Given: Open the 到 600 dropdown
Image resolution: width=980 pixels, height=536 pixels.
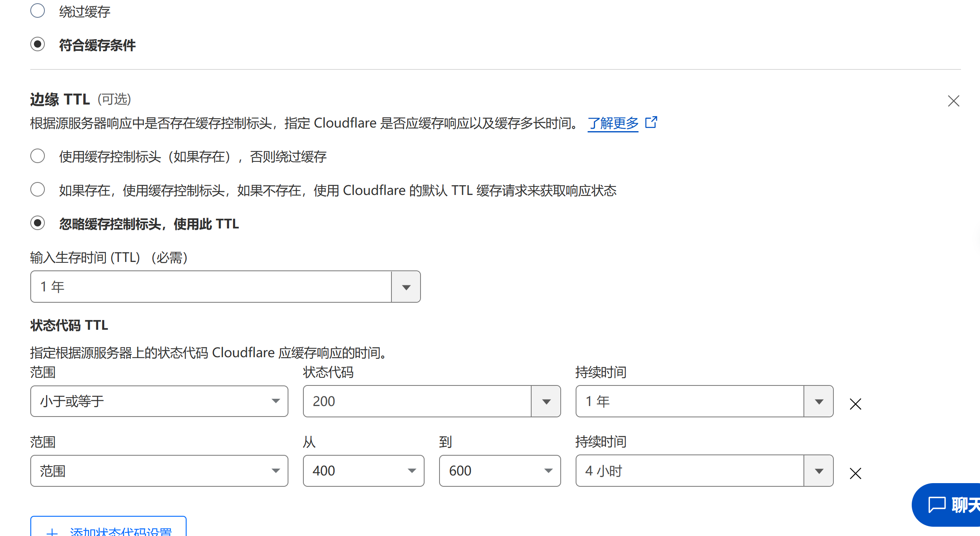Looking at the screenshot, I should coord(500,471).
